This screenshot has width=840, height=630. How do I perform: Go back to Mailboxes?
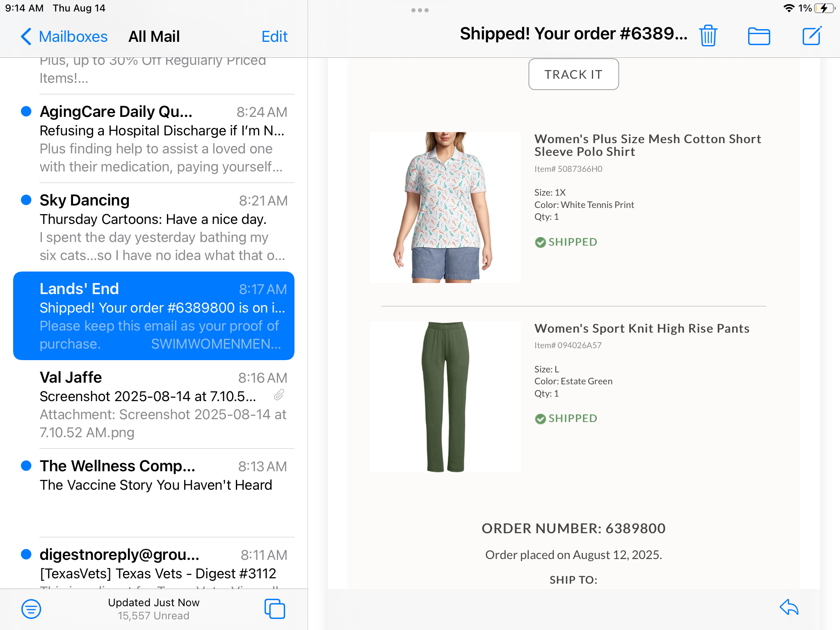point(64,37)
